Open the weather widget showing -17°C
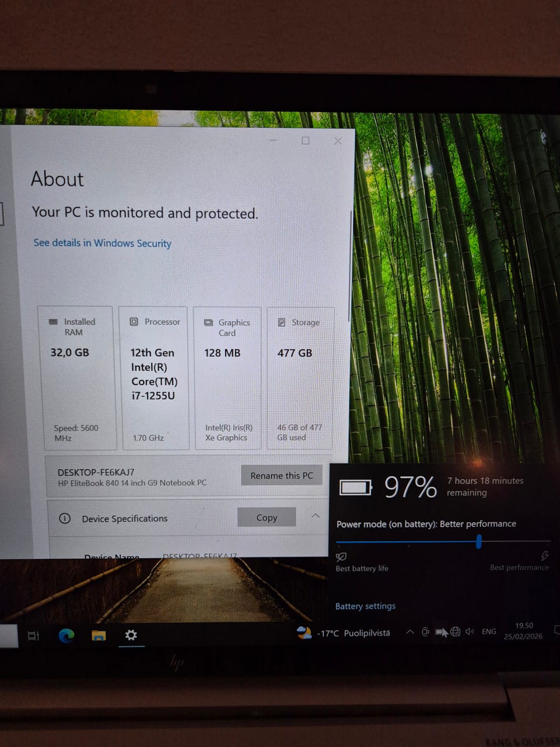560x747 pixels. [x=343, y=633]
